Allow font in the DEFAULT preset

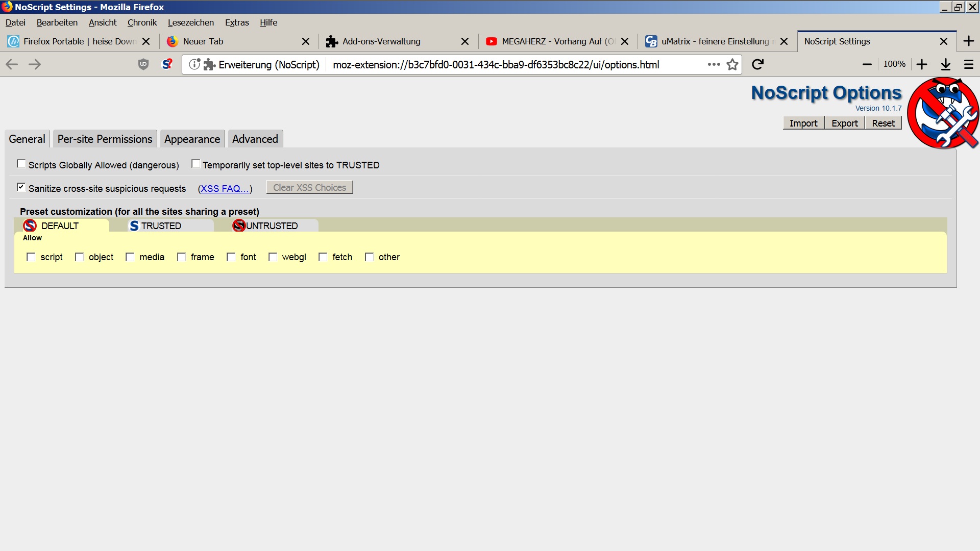(x=231, y=257)
